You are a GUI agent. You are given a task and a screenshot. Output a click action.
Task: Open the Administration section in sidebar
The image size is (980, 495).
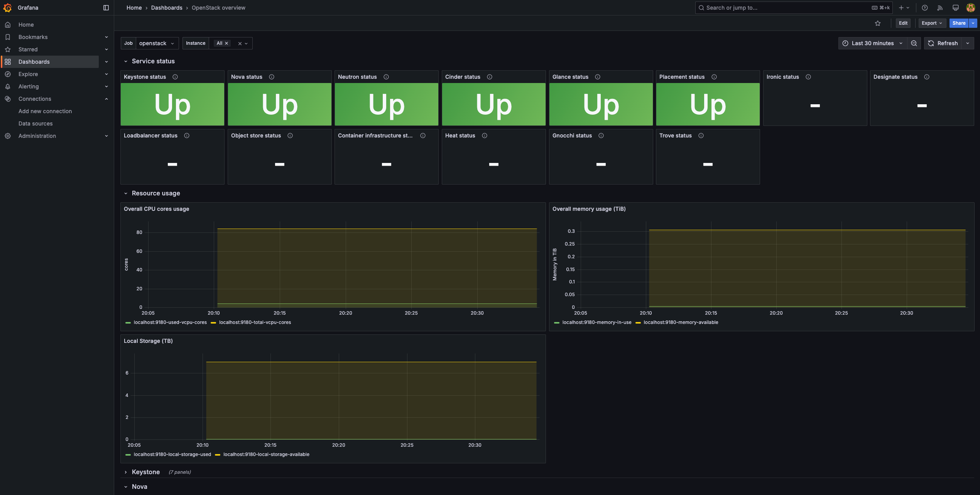37,136
